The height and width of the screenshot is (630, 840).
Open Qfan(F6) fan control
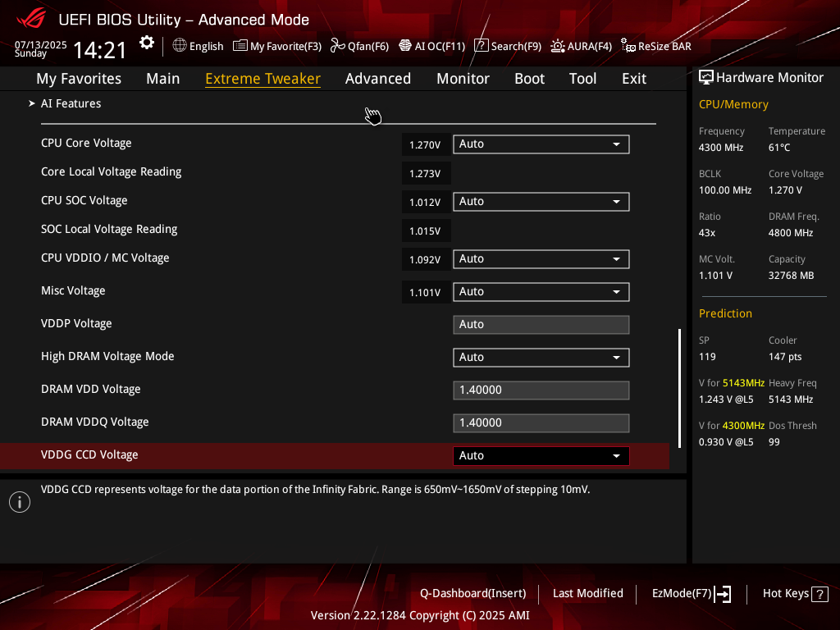pos(359,46)
